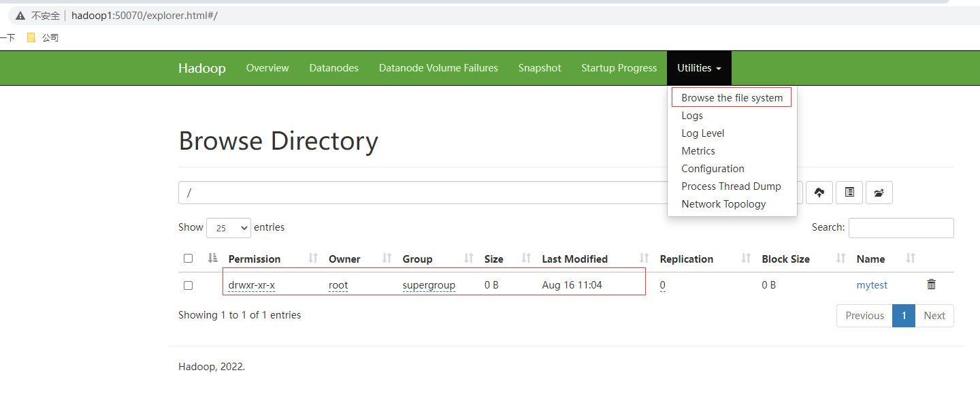980x394 pixels.
Task: Click the Aug 16 11:04 modified cell
Action: pos(572,285)
